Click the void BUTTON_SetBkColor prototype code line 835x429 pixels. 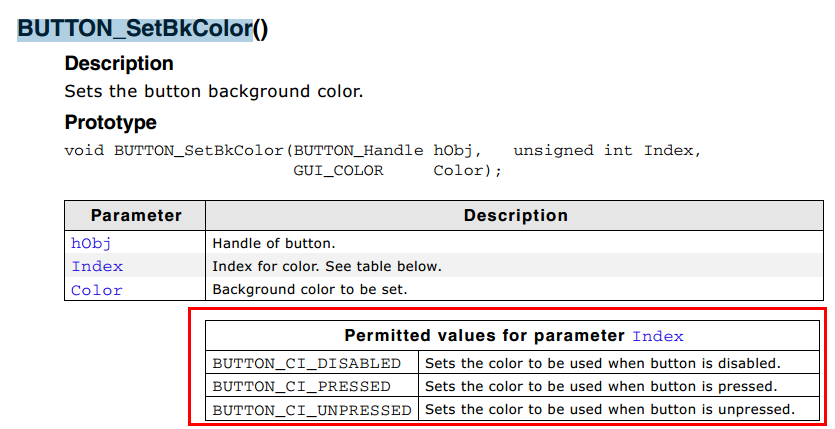point(383,151)
